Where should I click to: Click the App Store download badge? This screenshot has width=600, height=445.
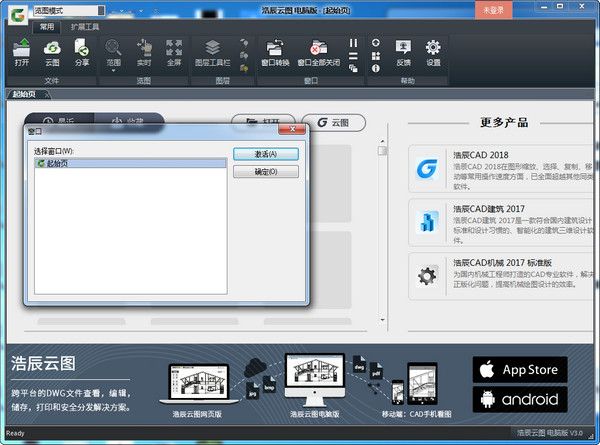click(520, 369)
